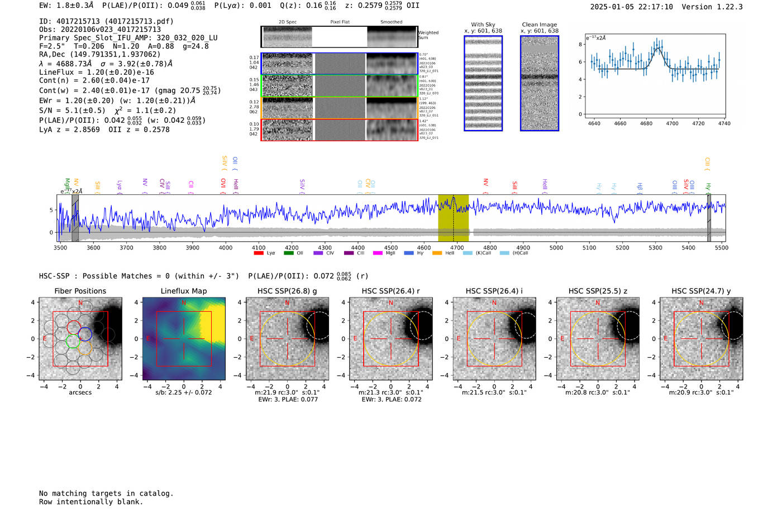Click the yellow highlighted emission line region
Viewport: 782px width, 532px height.
tap(453, 218)
